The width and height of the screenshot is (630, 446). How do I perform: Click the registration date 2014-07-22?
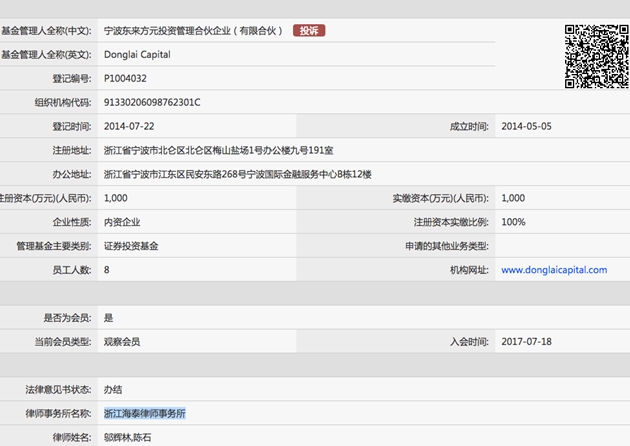pos(129,126)
